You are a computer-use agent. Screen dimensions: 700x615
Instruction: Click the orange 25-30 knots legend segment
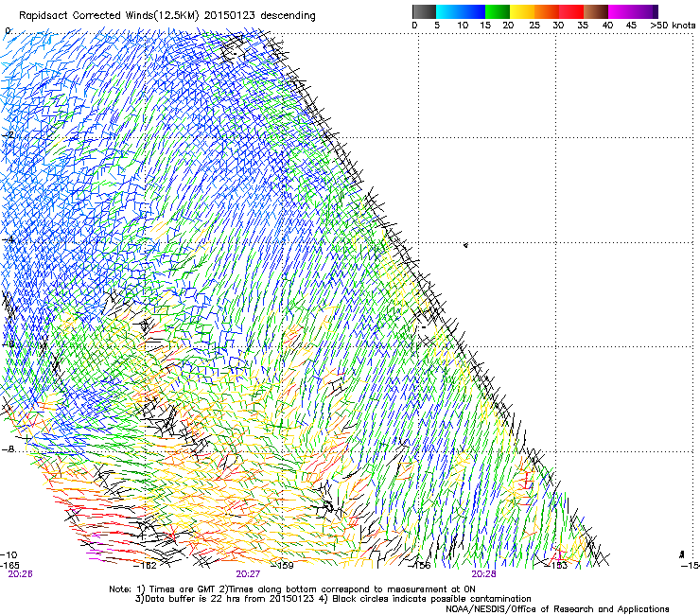click(x=547, y=11)
